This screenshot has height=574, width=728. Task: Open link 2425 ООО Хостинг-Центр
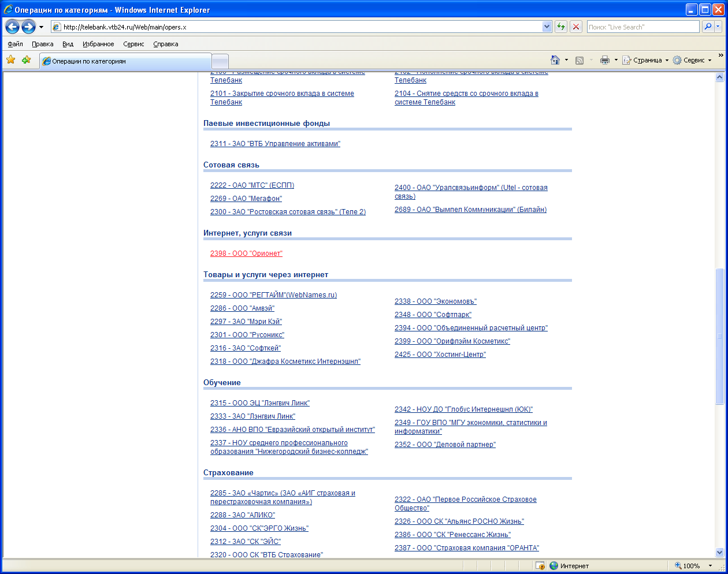440,355
